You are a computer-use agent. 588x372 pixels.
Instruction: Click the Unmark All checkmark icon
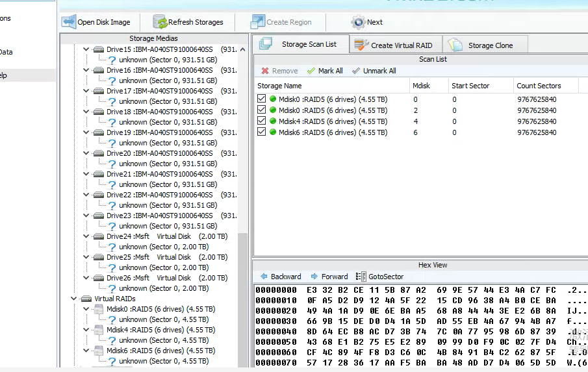click(356, 71)
